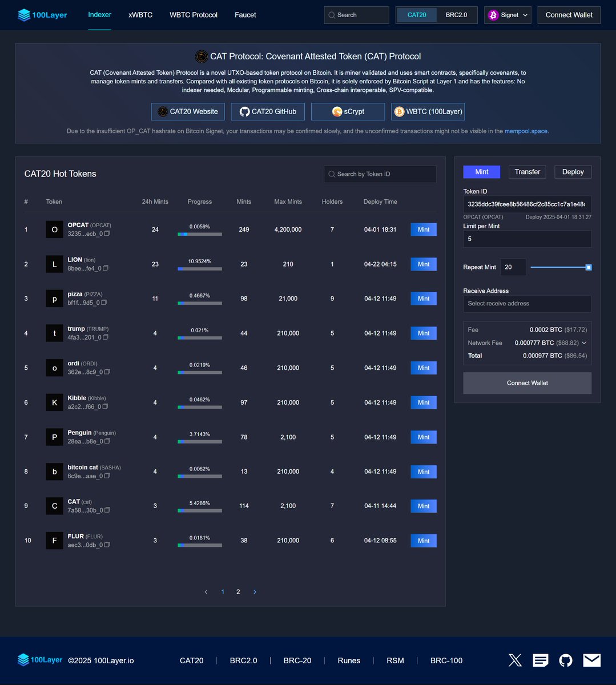Open the Faucet tab

245,15
